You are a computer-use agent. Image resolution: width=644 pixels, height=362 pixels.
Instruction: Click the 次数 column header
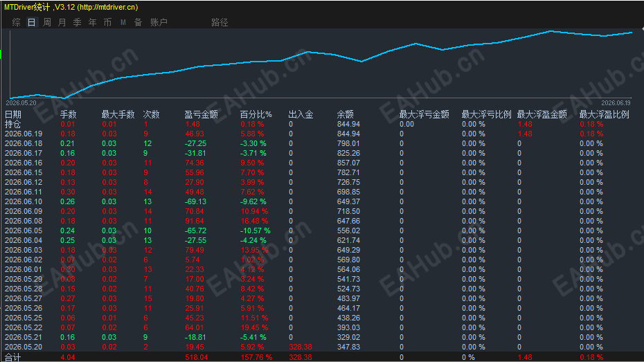tap(151, 114)
